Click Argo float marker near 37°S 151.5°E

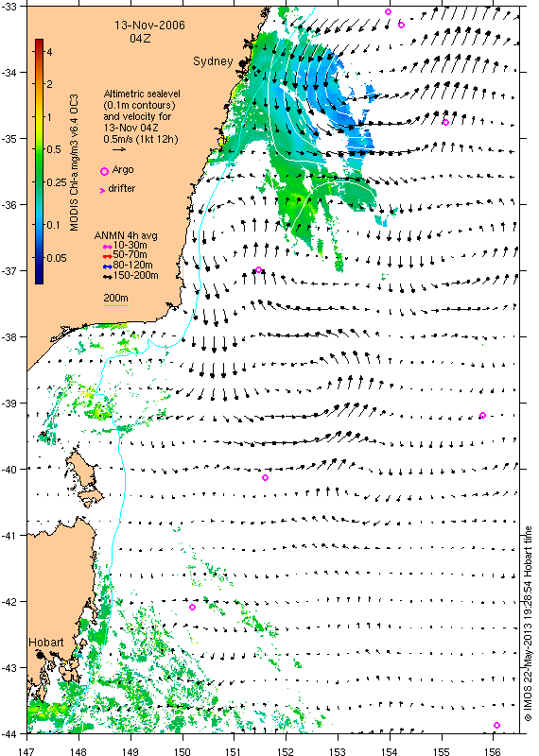tap(259, 270)
